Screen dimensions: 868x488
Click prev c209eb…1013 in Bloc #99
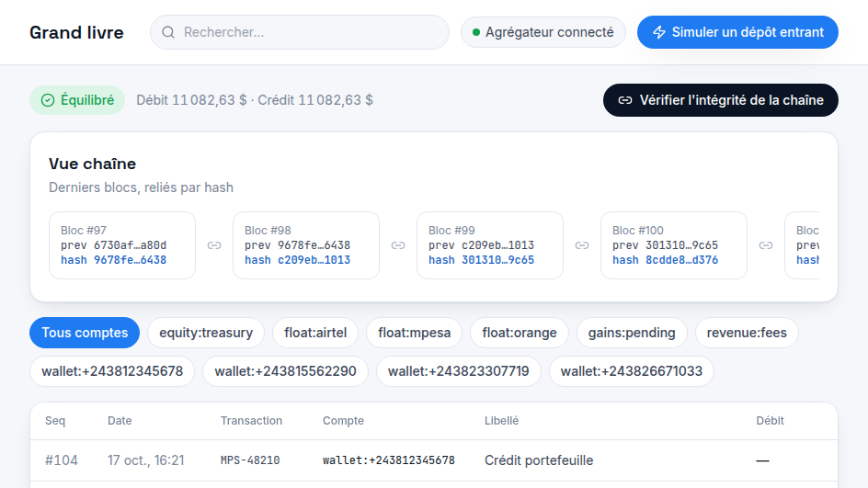point(481,245)
